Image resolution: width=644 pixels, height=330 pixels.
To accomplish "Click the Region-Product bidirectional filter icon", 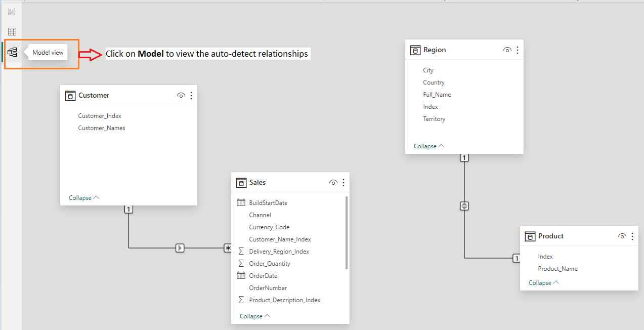I will (x=464, y=206).
